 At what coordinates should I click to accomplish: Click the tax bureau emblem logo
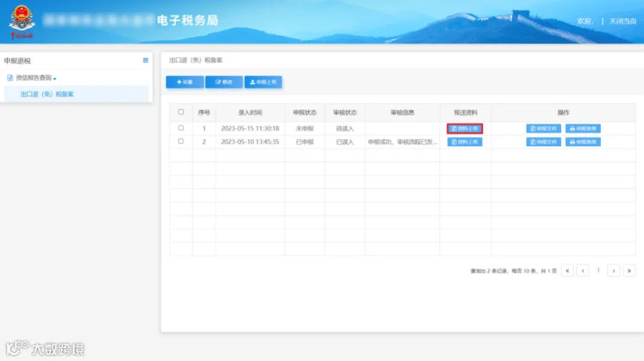tap(21, 21)
